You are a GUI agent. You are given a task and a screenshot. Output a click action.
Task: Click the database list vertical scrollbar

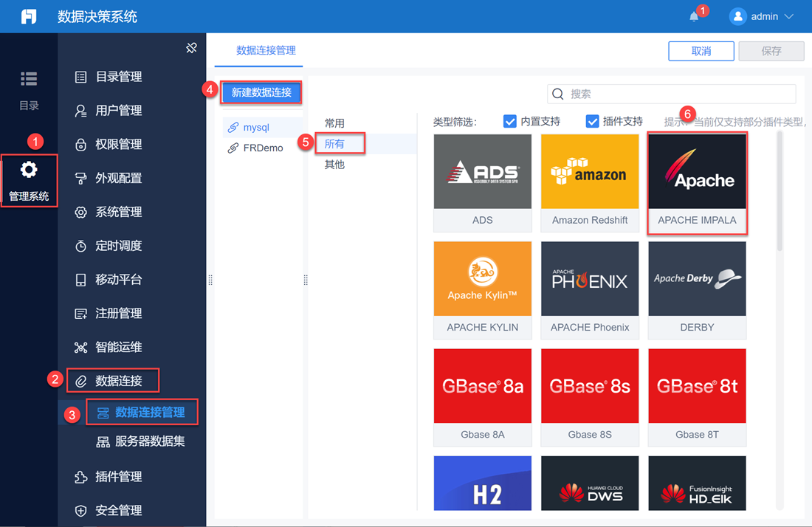tap(780, 192)
